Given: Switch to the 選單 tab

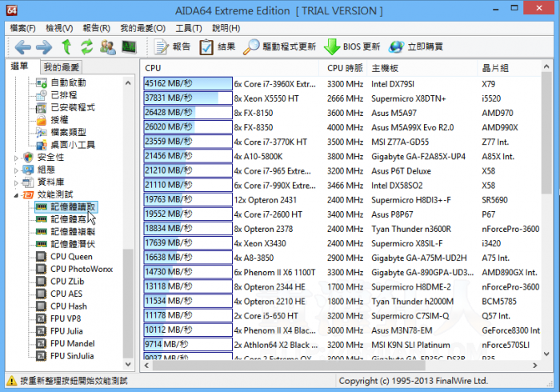Looking at the screenshot, I should [20, 66].
